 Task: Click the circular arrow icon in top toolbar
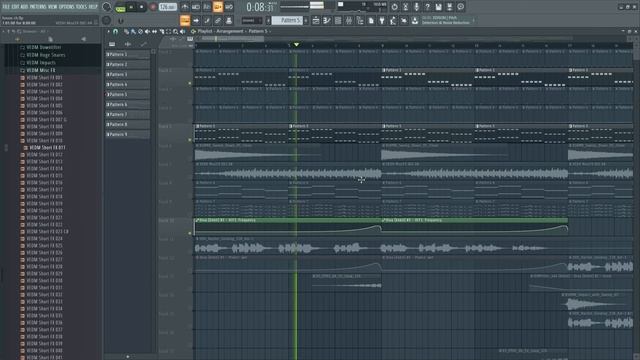pos(394,7)
